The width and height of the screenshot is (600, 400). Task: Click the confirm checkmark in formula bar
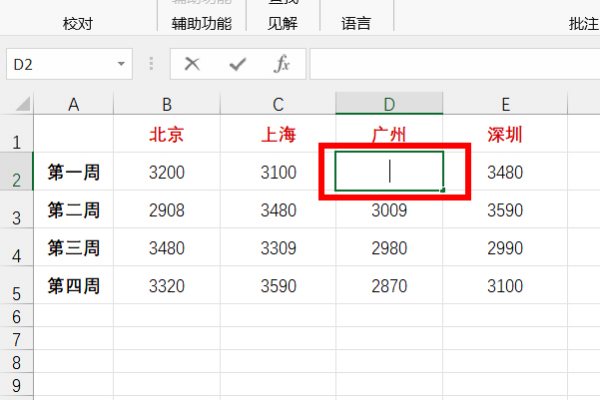pos(237,64)
